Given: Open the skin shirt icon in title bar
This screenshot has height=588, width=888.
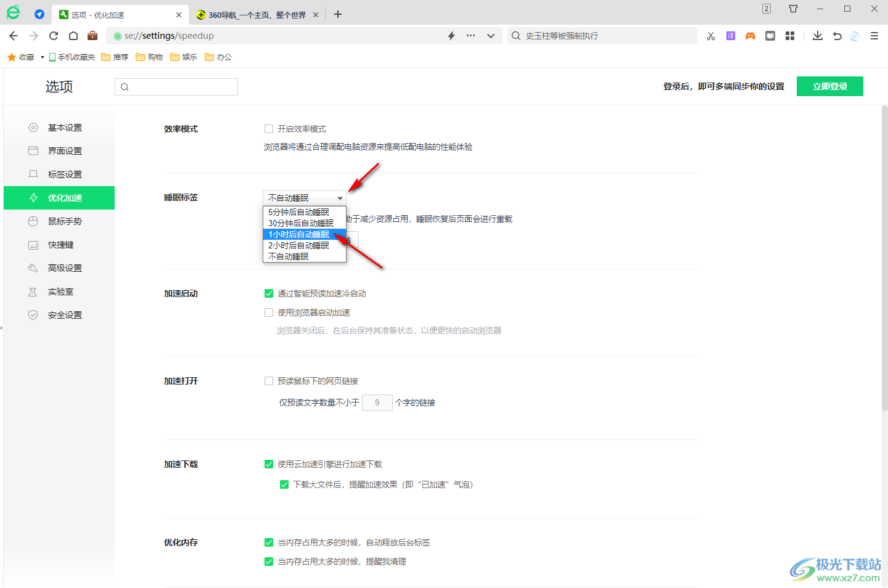Looking at the screenshot, I should coord(794,9).
